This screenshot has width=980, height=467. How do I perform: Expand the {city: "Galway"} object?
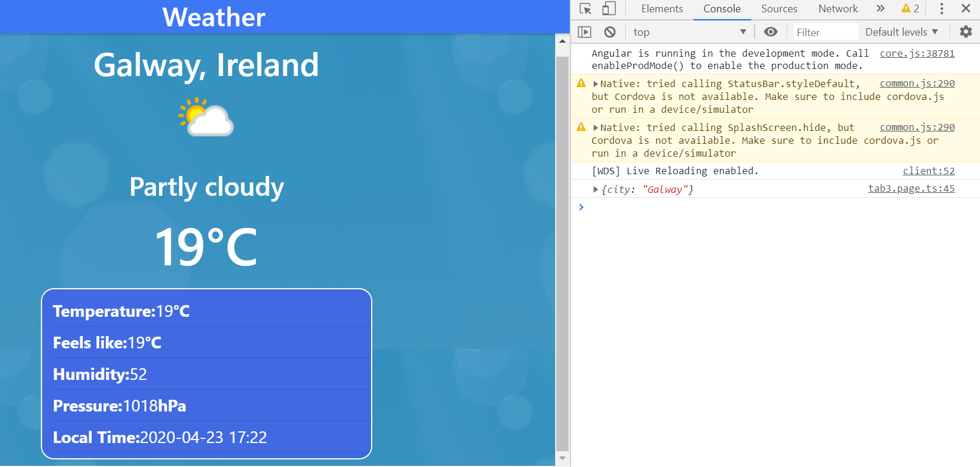596,189
